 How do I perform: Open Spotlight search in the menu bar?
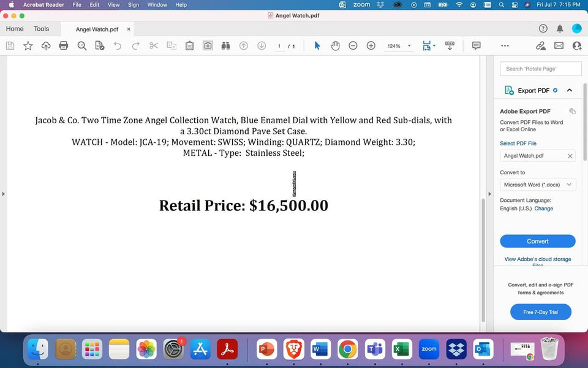point(502,5)
